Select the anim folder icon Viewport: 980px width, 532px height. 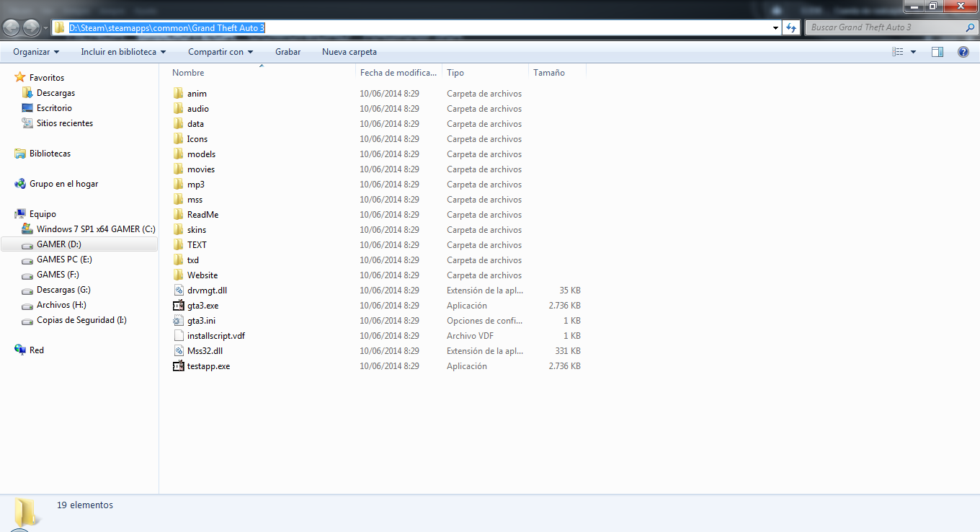(179, 94)
